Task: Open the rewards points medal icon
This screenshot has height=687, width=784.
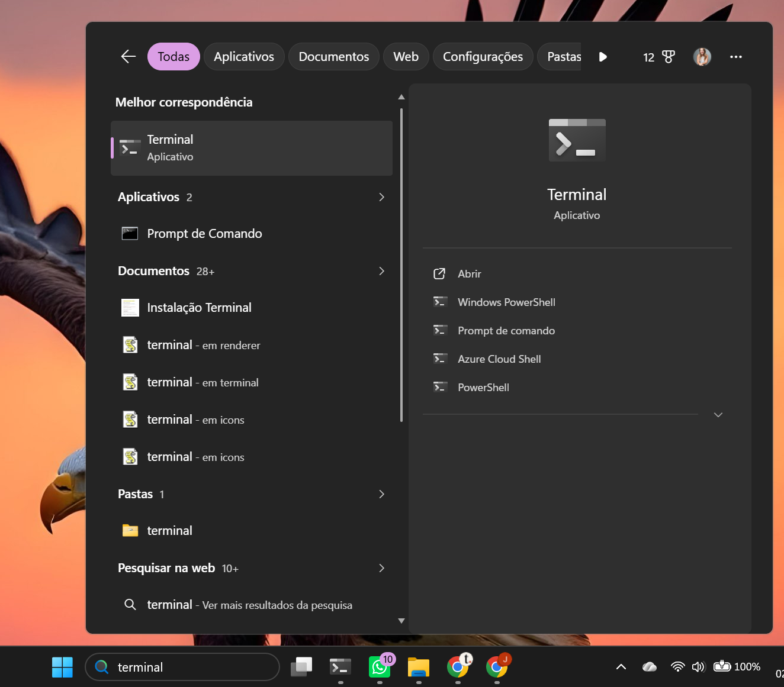Action: pyautogui.click(x=669, y=57)
